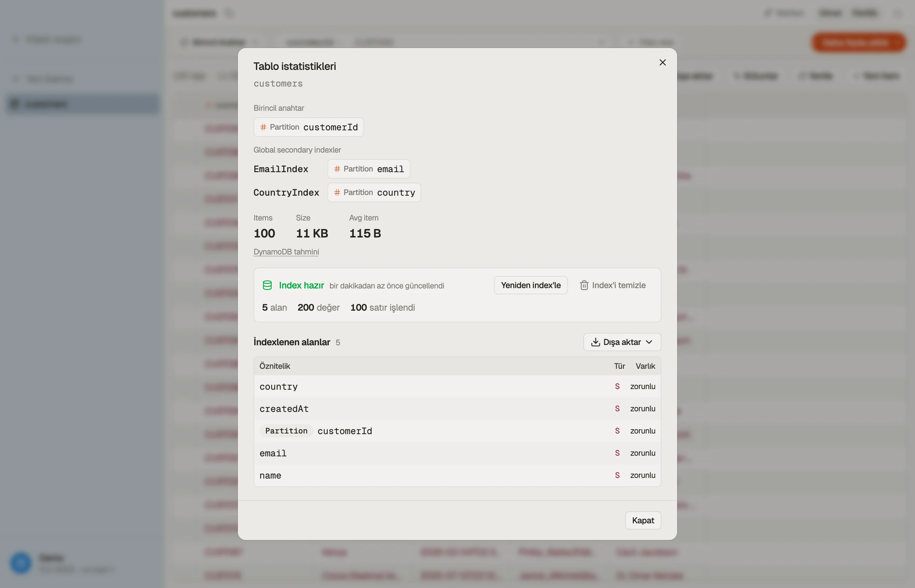The image size is (915, 588).
Task: Click the Tür column header
Action: tap(619, 366)
